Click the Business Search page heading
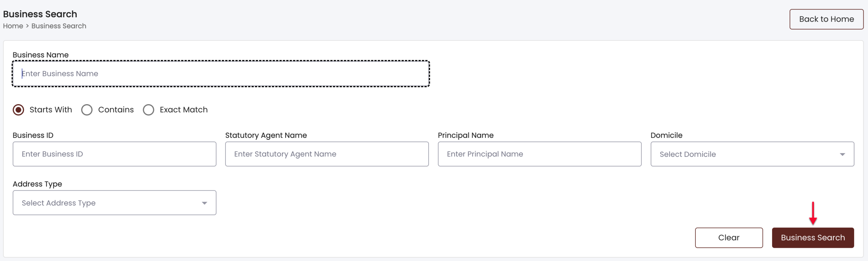This screenshot has width=868, height=261. pyautogui.click(x=40, y=14)
